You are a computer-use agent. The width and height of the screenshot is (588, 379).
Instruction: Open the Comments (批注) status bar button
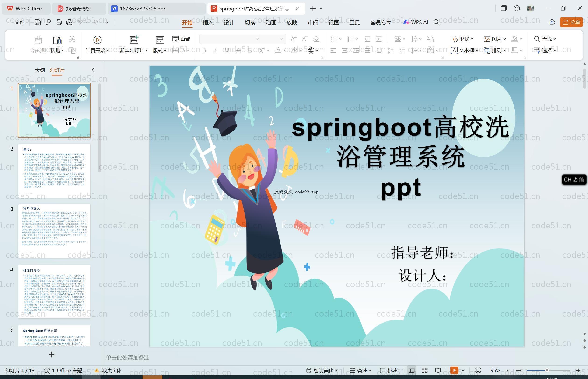(389, 370)
